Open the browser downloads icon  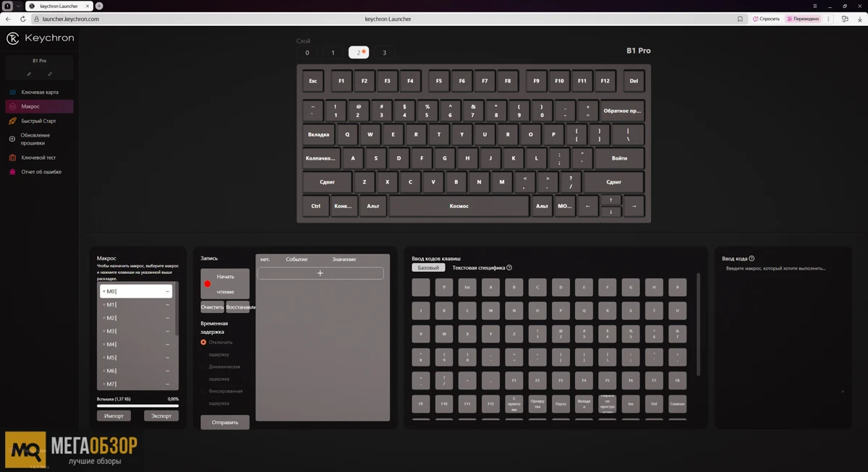(x=860, y=19)
